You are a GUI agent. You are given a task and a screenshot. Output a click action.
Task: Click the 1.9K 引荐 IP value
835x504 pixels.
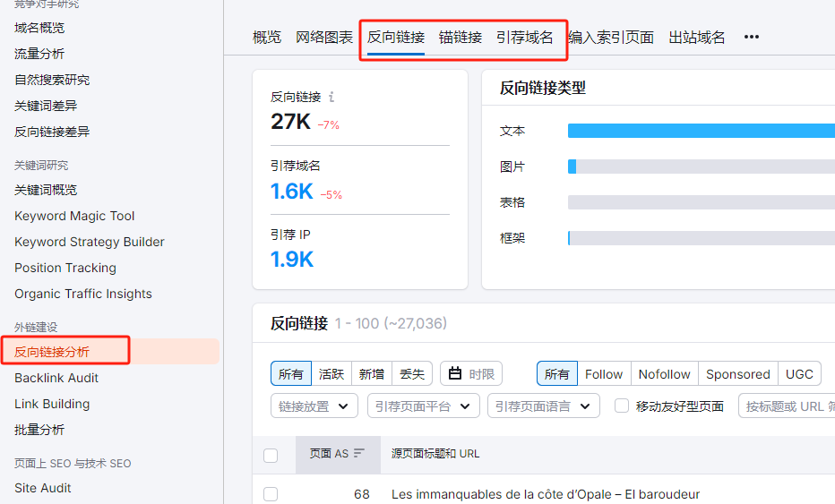(292, 260)
